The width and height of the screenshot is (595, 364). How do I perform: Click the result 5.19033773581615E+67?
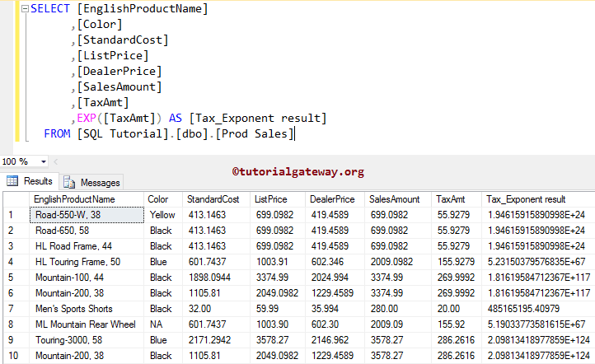(538, 324)
